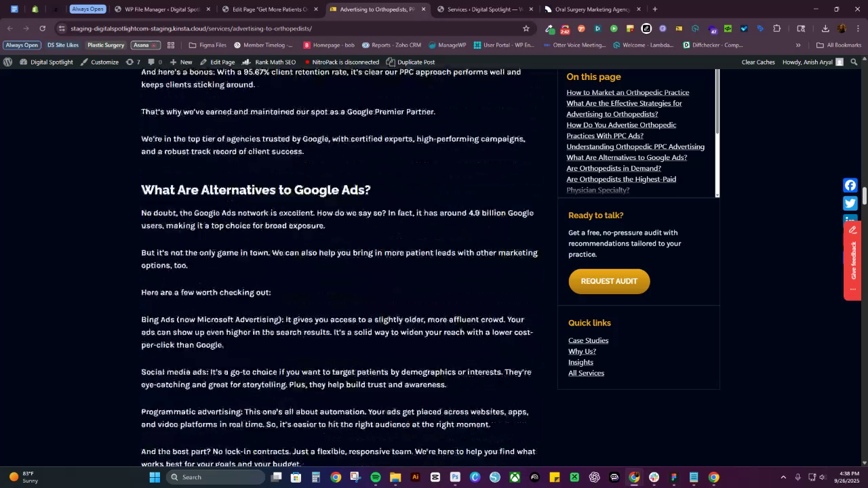Image resolution: width=868 pixels, height=488 pixels.
Task: Open Excel from the taskbar
Action: tap(574, 477)
